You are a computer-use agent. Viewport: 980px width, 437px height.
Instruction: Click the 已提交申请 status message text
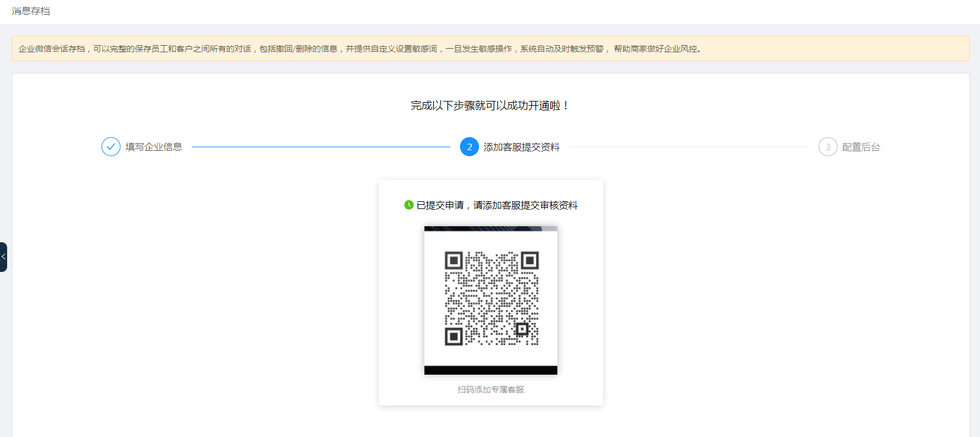coord(497,205)
